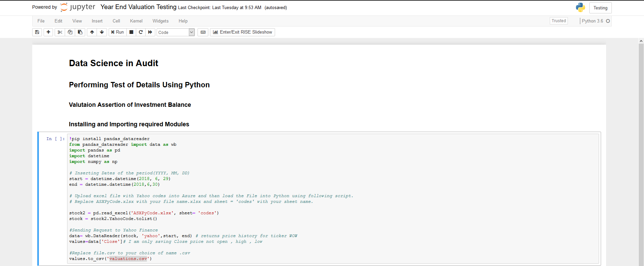This screenshot has height=266, width=644.
Task: Paste cells below icon in the toolbar
Action: [x=80, y=32]
